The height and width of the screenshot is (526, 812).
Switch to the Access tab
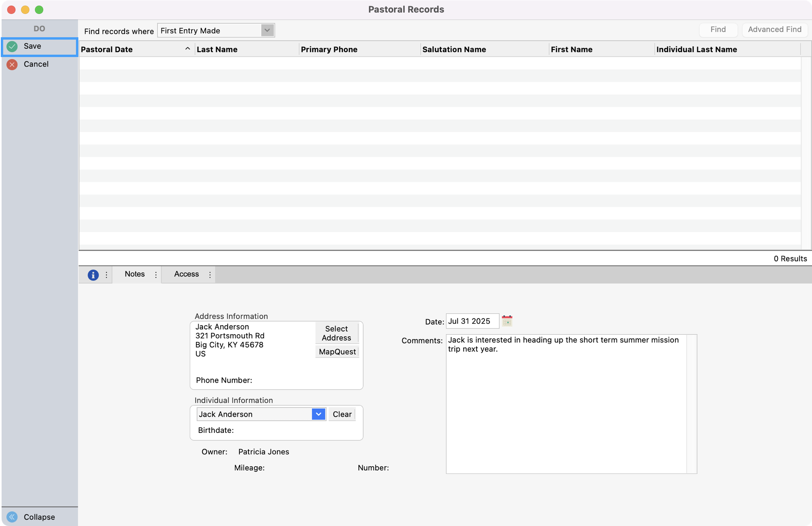pyautogui.click(x=186, y=274)
